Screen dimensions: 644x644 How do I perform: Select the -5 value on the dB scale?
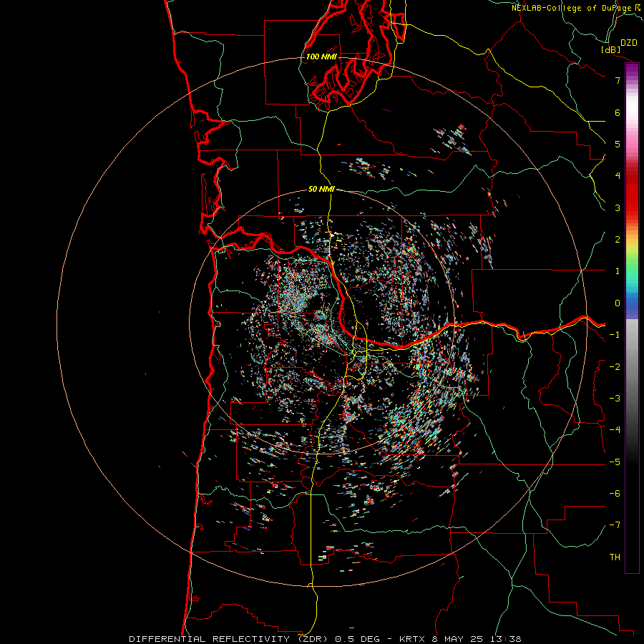pyautogui.click(x=615, y=462)
